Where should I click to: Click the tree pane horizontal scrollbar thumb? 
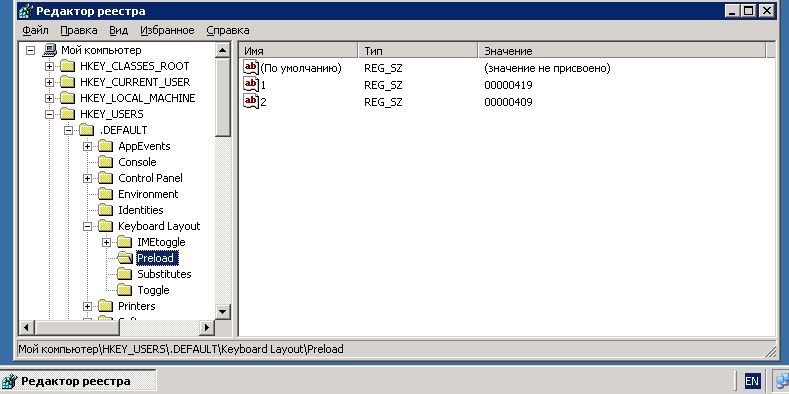pyautogui.click(x=76, y=328)
